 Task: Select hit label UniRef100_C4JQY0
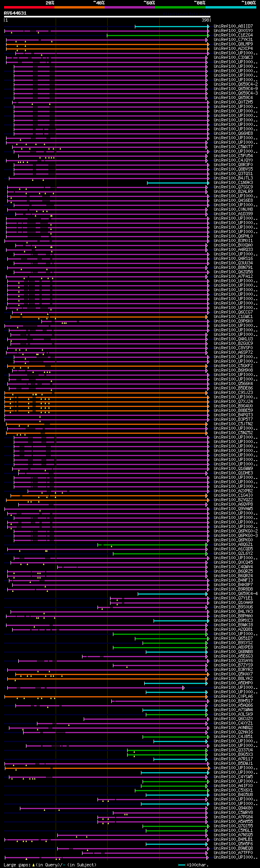pos(233,160)
